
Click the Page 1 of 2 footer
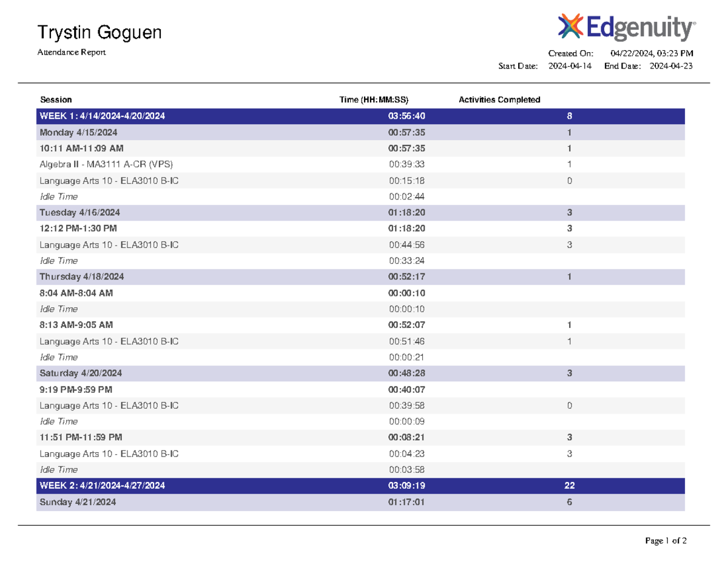(x=666, y=540)
